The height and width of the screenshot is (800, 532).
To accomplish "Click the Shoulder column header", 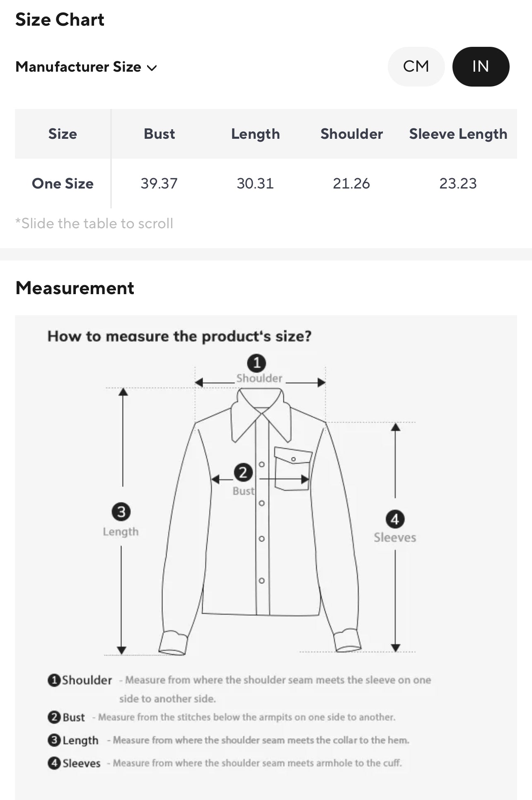I will pyautogui.click(x=351, y=134).
